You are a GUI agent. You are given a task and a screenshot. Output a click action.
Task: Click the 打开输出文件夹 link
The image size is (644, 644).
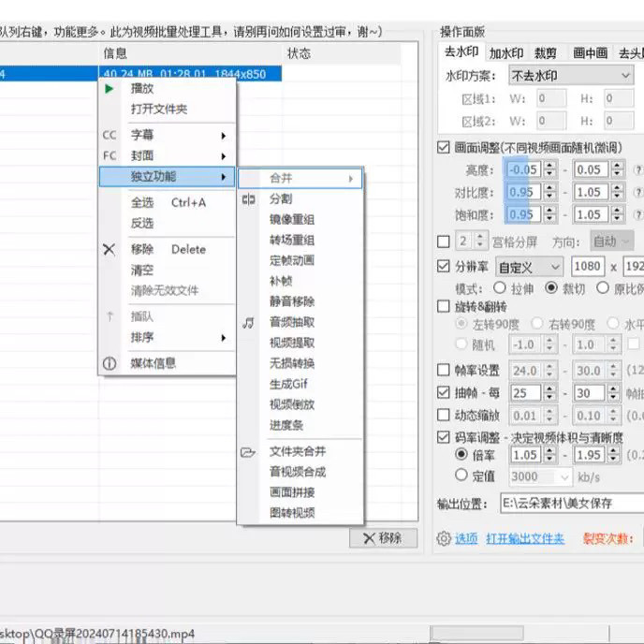525,538
